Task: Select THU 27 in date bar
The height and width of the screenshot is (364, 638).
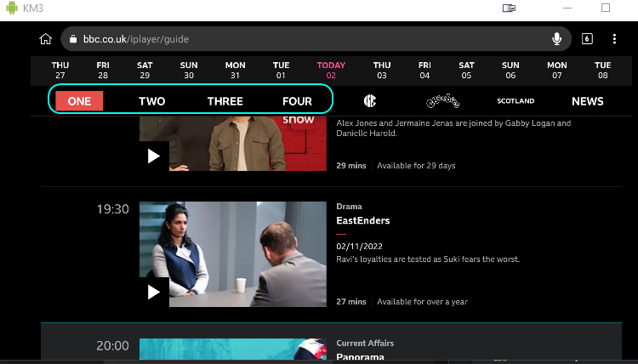Action: click(60, 70)
